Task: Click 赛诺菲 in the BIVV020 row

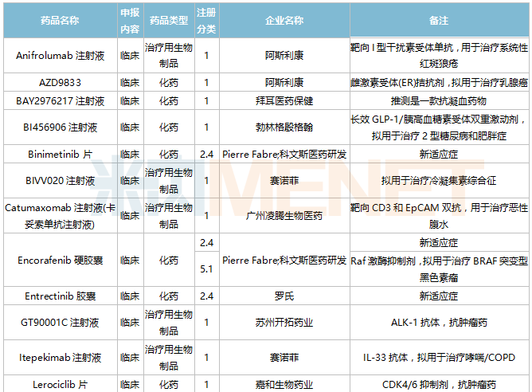Action: coord(284,181)
